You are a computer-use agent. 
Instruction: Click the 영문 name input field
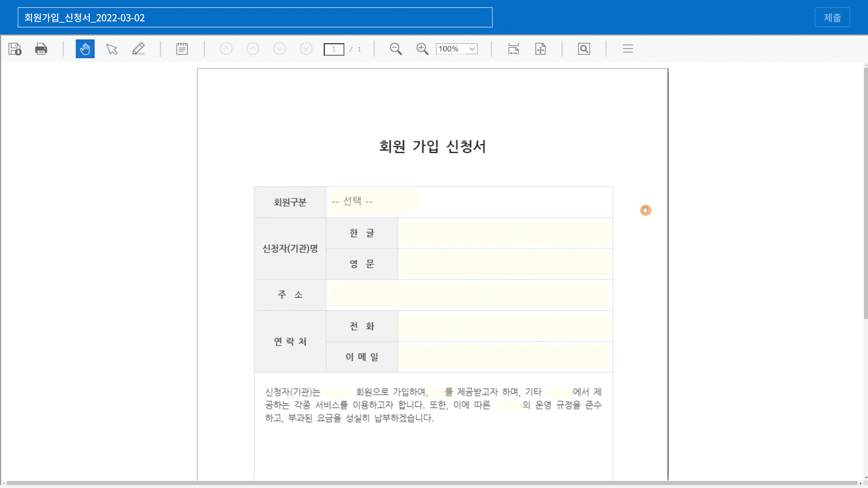(505, 264)
